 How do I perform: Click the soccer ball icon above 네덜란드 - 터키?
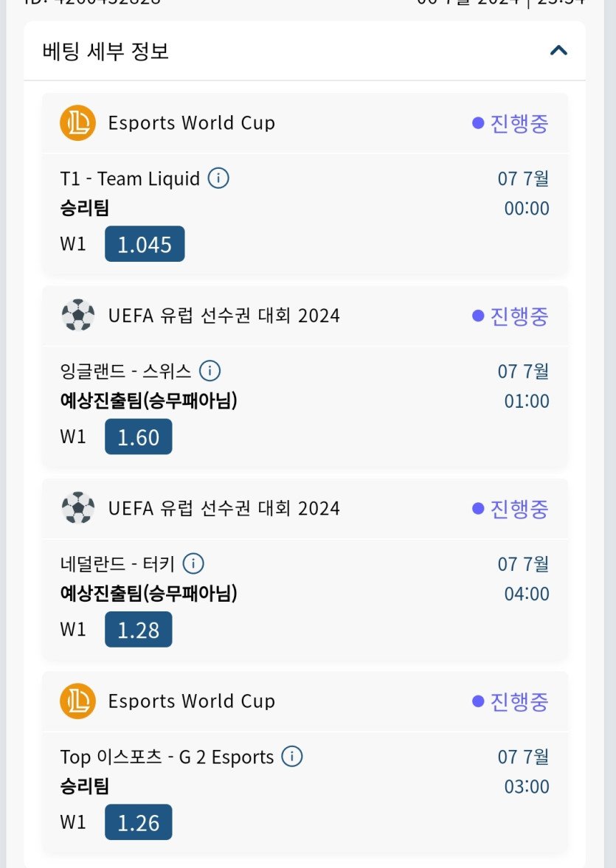click(77, 507)
